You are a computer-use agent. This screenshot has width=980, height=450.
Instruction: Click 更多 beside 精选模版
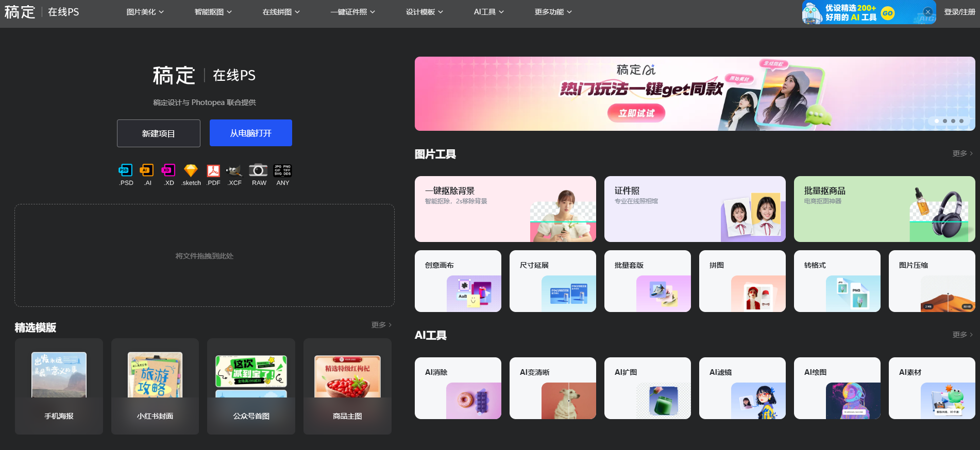coord(381,325)
